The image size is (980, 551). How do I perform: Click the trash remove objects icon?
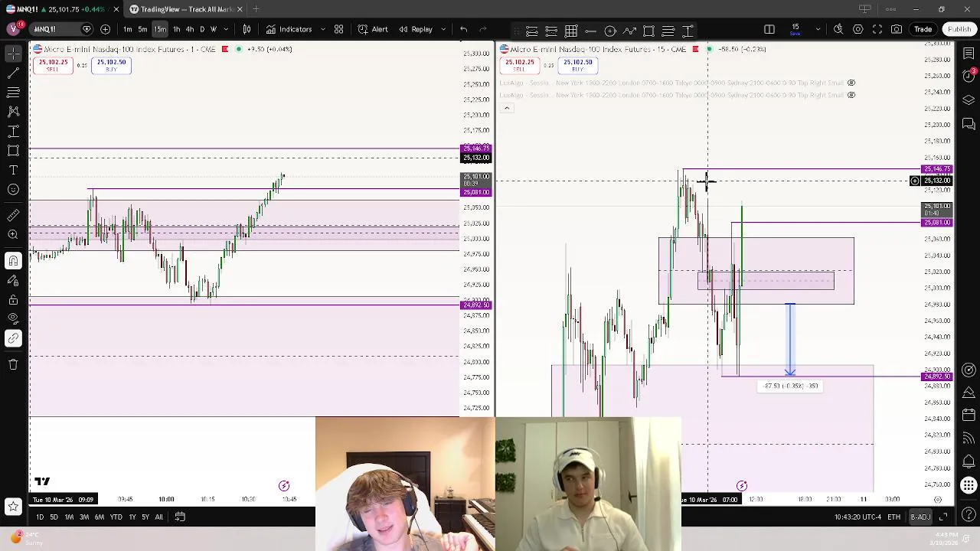point(13,364)
